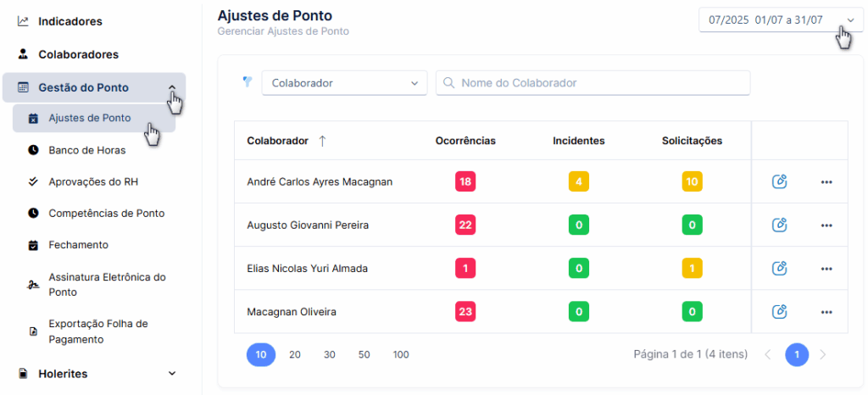The height and width of the screenshot is (395, 868).
Task: Click page 1 pagination button
Action: point(797,354)
